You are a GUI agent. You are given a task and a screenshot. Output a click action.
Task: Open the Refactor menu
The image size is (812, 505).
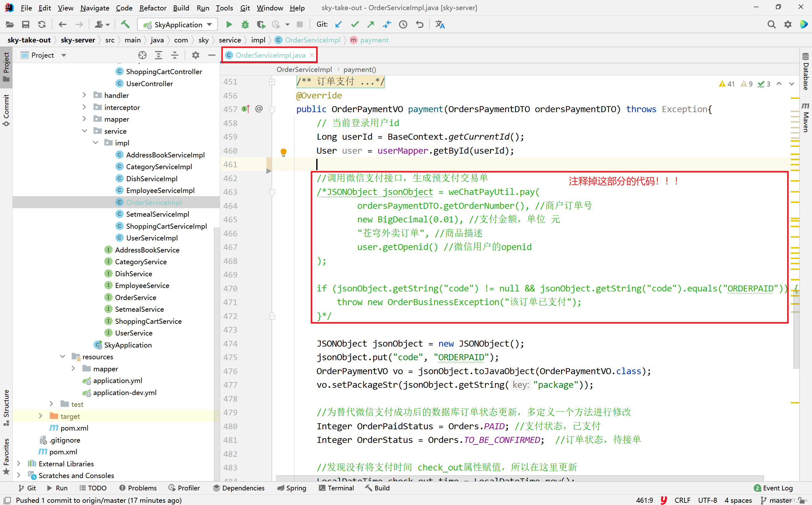click(x=153, y=8)
